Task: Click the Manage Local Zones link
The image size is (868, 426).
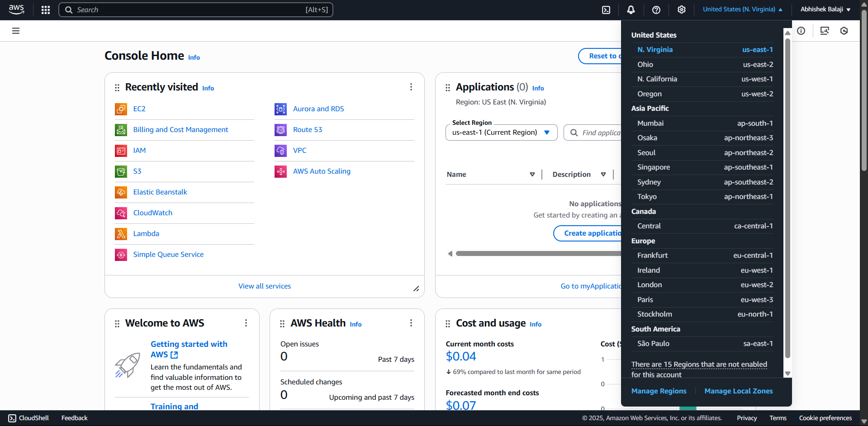Action: click(x=739, y=391)
